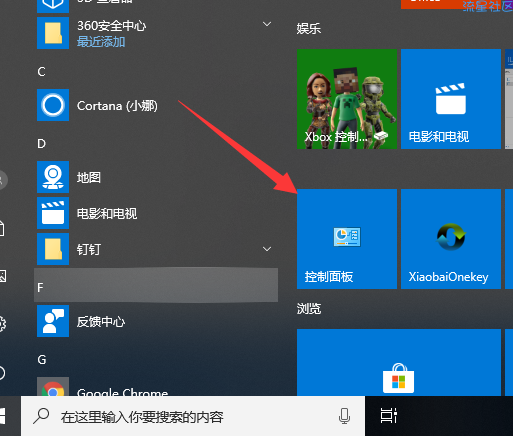Click 最近添加 label under 360安全中心
Viewport: 513px width, 436px height.
coord(101,42)
